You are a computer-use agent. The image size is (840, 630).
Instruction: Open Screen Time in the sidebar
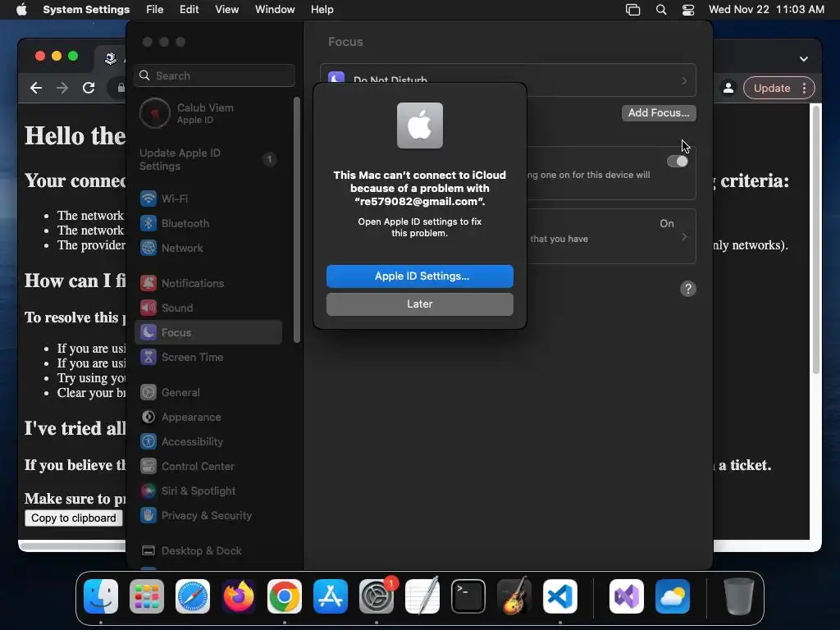coord(208,358)
